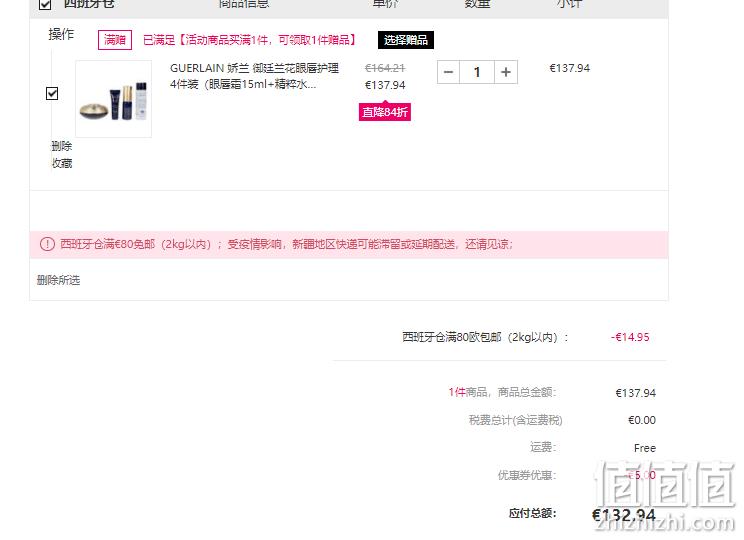The width and height of the screenshot is (744, 540).
Task: Click the 应付总额 label
Action: pos(532,513)
